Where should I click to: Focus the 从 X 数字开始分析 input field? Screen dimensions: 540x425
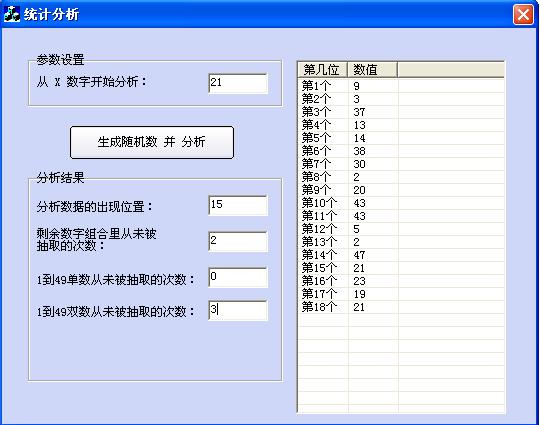click(x=238, y=83)
